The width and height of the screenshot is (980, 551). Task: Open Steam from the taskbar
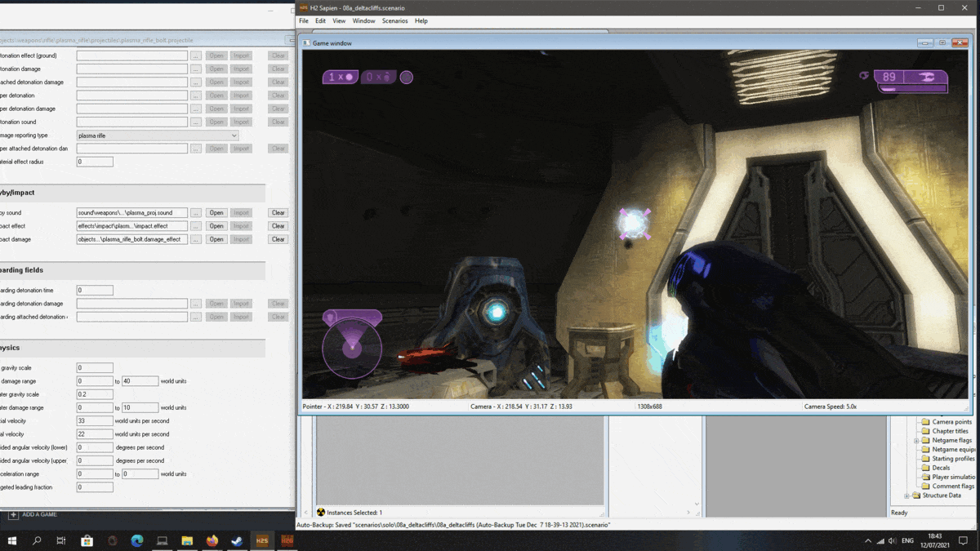click(237, 540)
